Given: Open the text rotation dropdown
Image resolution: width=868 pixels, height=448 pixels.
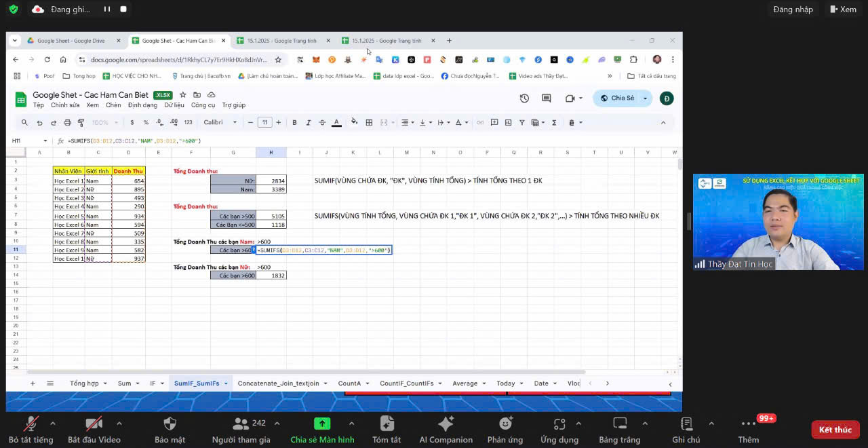Looking at the screenshot, I should coord(461,123).
